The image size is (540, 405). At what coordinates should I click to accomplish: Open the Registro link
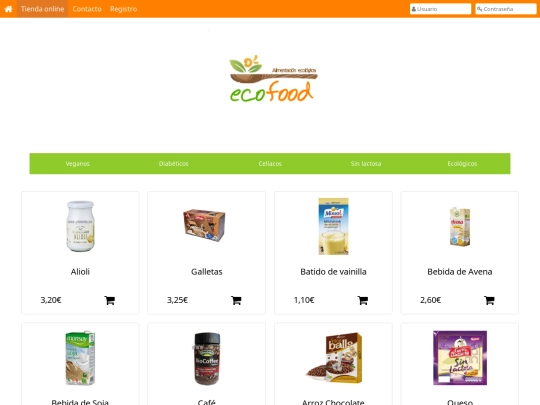click(123, 9)
